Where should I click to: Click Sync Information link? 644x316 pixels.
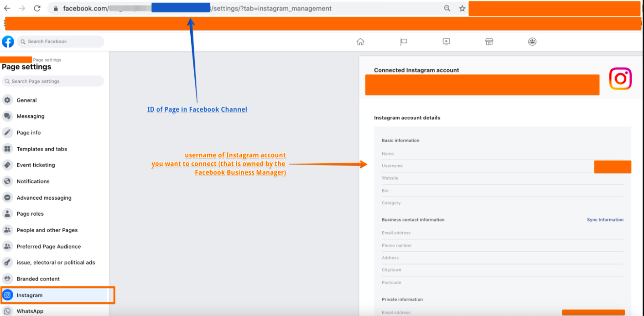pyautogui.click(x=605, y=220)
